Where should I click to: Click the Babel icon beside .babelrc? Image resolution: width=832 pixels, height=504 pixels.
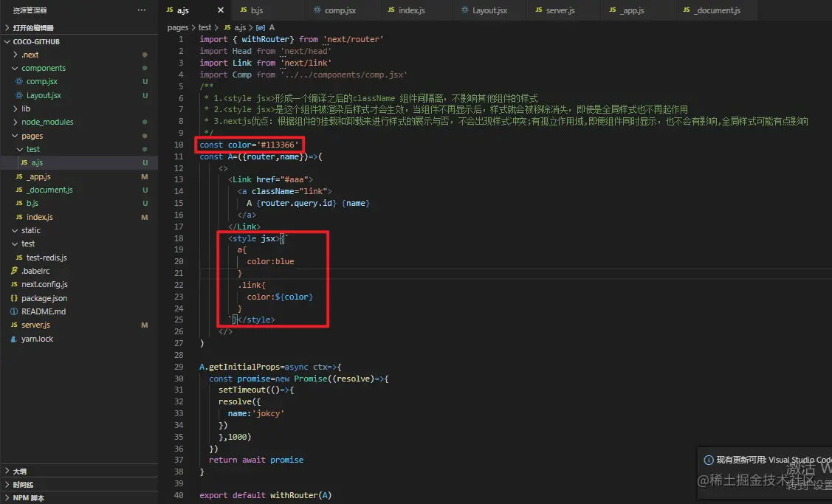14,271
